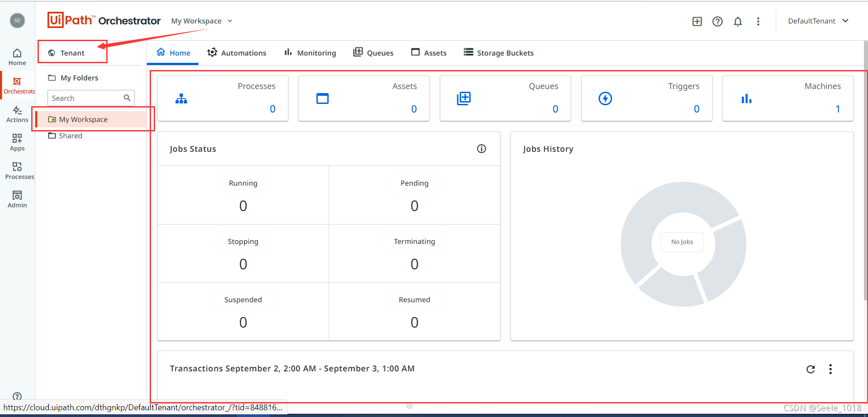Viewport: 868px width, 417px height.
Task: Click the folder Search field
Action: point(91,98)
